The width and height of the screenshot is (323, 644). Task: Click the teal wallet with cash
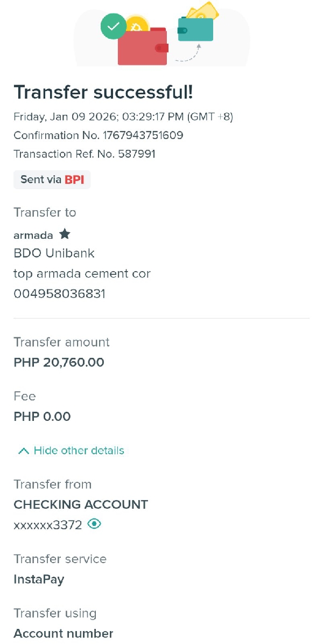tap(195, 28)
